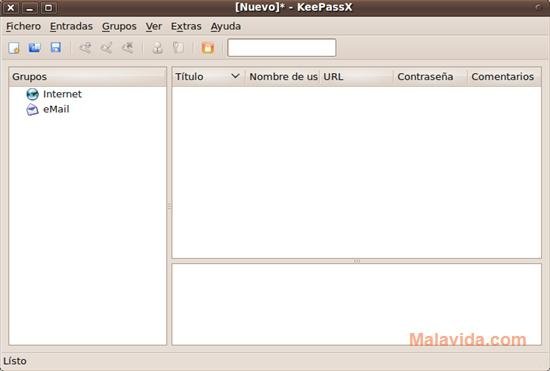This screenshot has width=550, height=371.
Task: Minimize the KeePassX window
Action: point(30,8)
